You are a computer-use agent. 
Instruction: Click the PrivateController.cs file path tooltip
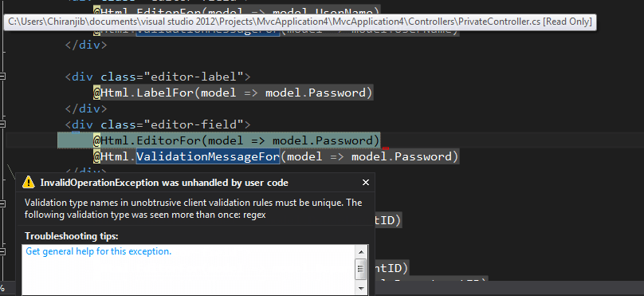pos(300,22)
